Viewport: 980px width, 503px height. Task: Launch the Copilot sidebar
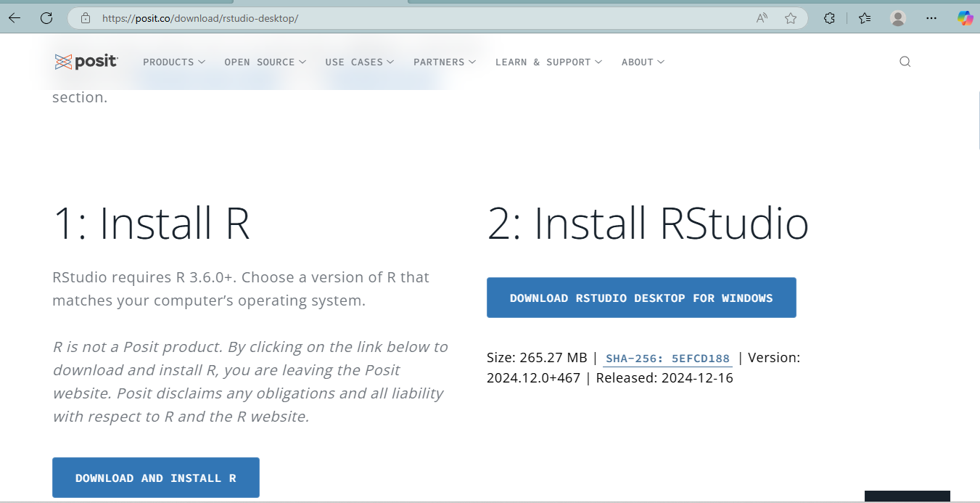[965, 18]
